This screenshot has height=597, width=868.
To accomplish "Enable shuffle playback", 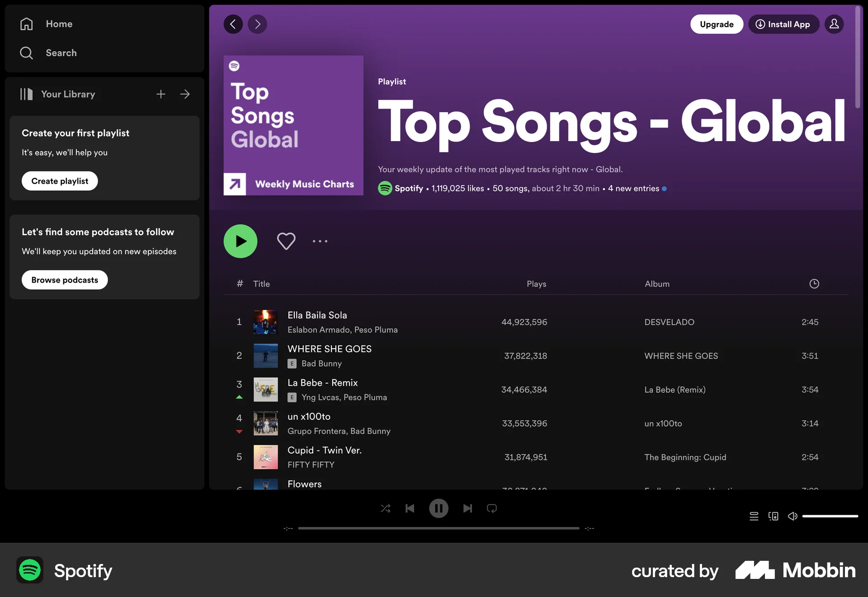I will [386, 508].
